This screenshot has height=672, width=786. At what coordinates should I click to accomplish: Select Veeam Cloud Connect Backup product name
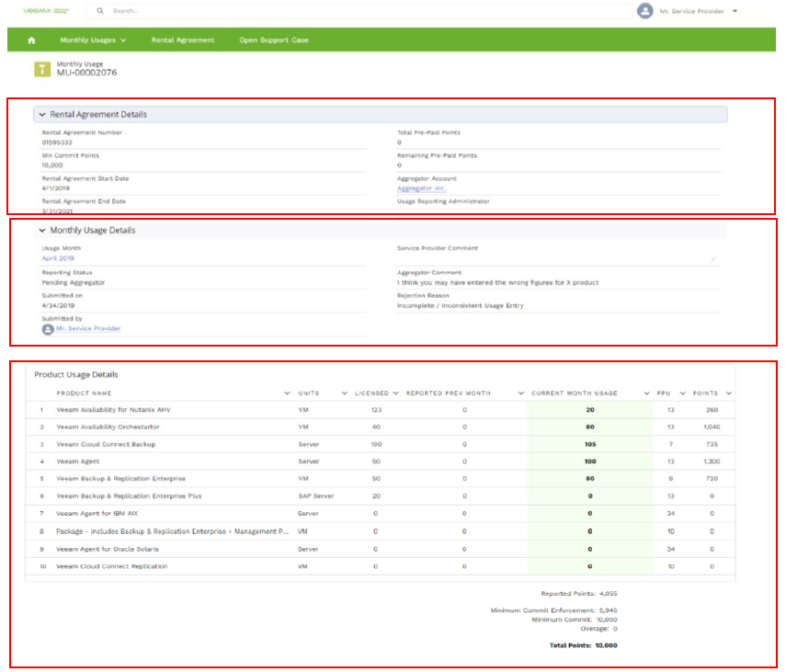click(106, 445)
